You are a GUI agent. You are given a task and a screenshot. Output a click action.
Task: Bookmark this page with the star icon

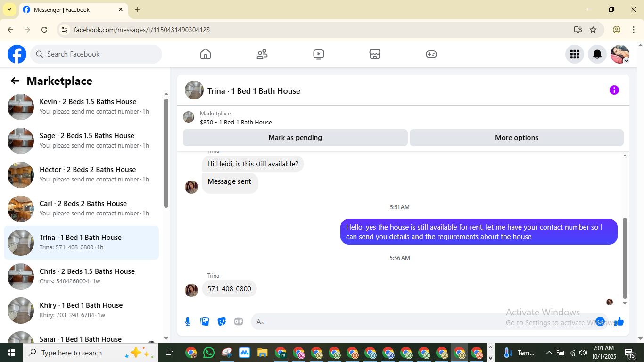[x=593, y=30]
